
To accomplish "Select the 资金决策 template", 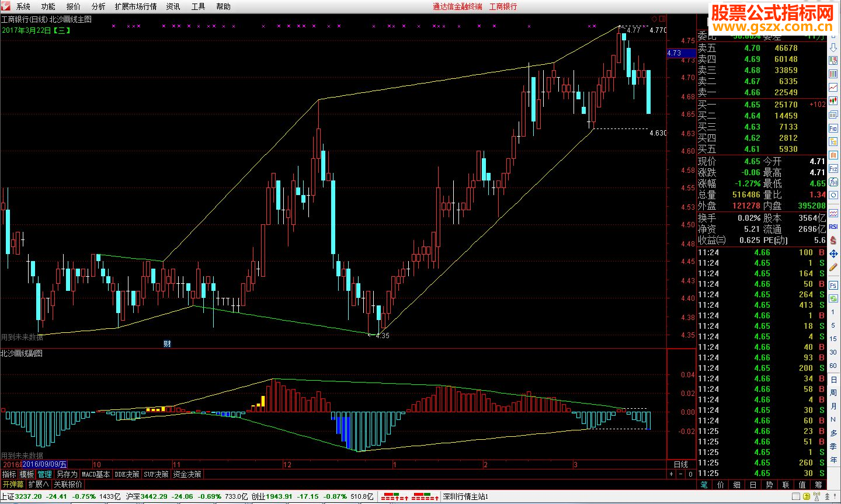I will click(x=187, y=474).
